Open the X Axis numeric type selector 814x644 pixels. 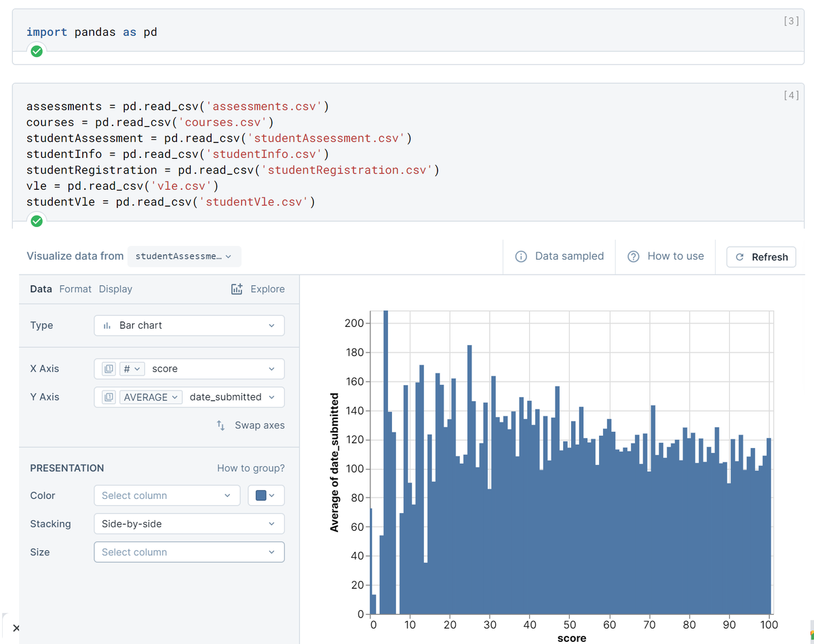click(132, 369)
